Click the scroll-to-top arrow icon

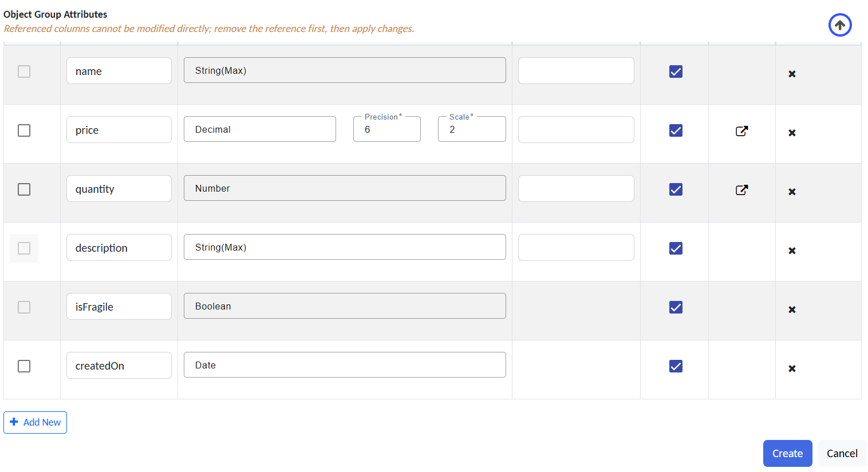pos(839,25)
